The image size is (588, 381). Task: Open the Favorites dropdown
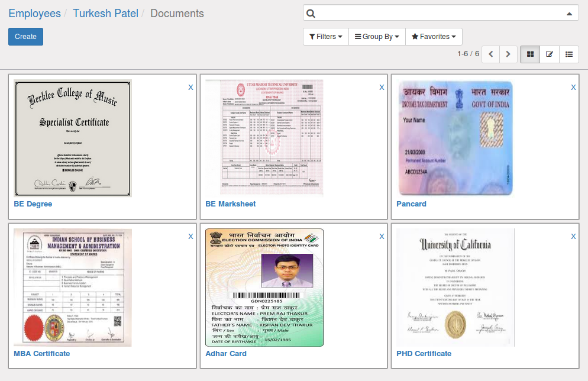(x=434, y=37)
